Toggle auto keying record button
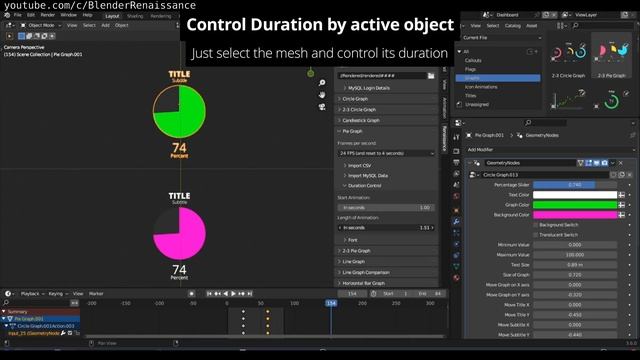The image size is (640, 360). click(x=191, y=293)
